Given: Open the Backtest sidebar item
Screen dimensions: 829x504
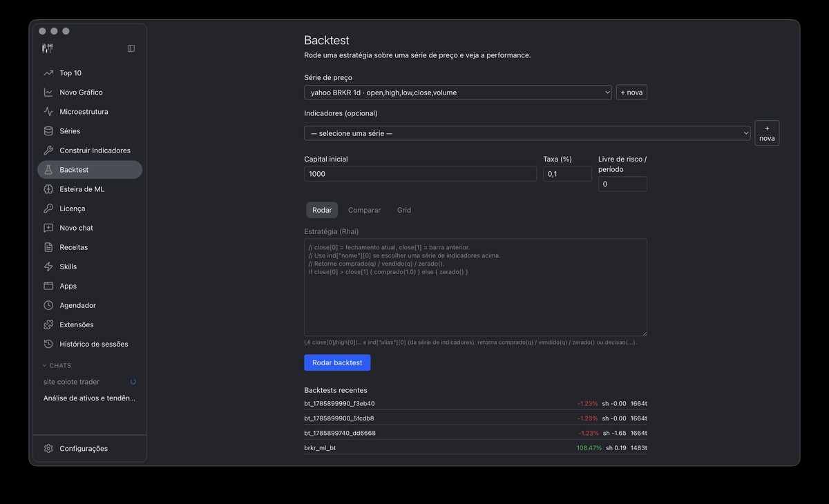Looking at the screenshot, I should [x=90, y=170].
